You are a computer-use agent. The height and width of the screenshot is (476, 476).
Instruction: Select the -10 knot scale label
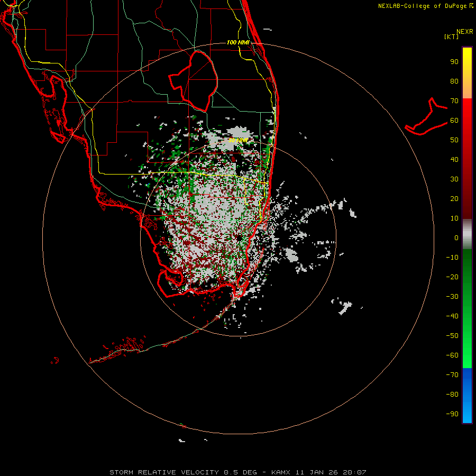click(452, 258)
